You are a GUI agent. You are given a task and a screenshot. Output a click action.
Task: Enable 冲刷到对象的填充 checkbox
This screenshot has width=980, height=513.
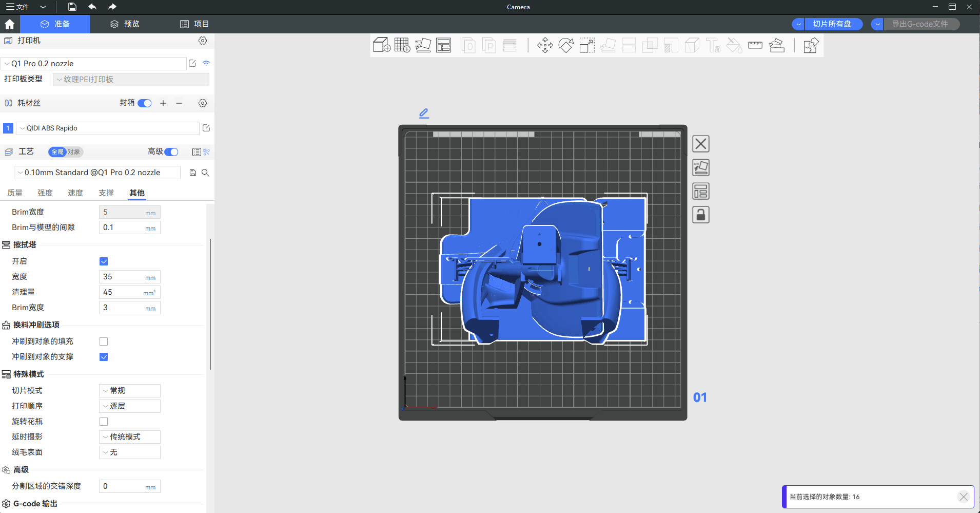pyautogui.click(x=104, y=341)
